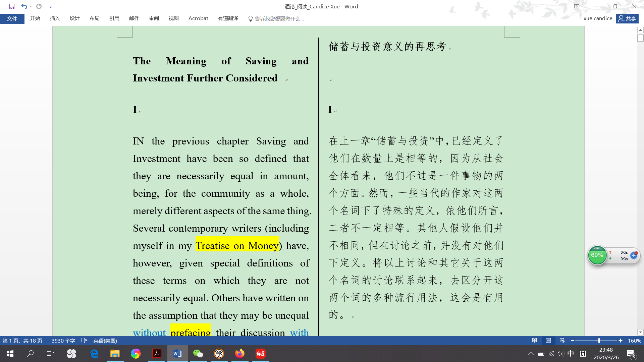Click the Redo/Repeat icon
Viewport: 644px width, 362px height.
coord(39,6)
